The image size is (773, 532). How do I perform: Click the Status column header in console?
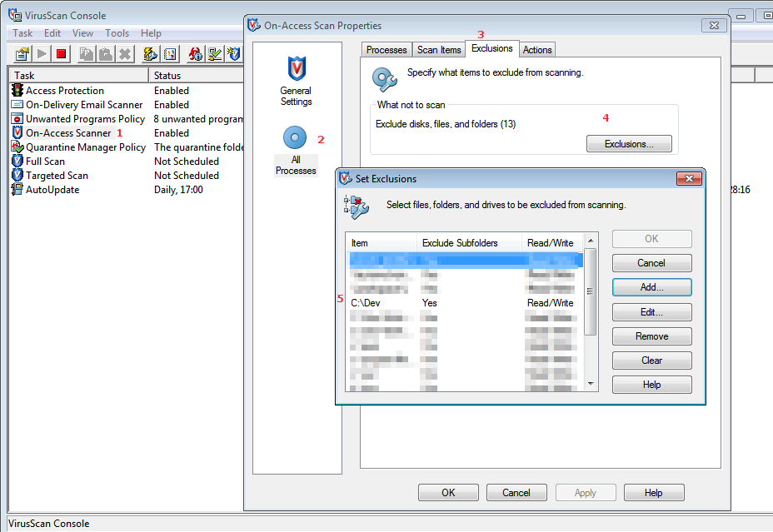coord(197,76)
